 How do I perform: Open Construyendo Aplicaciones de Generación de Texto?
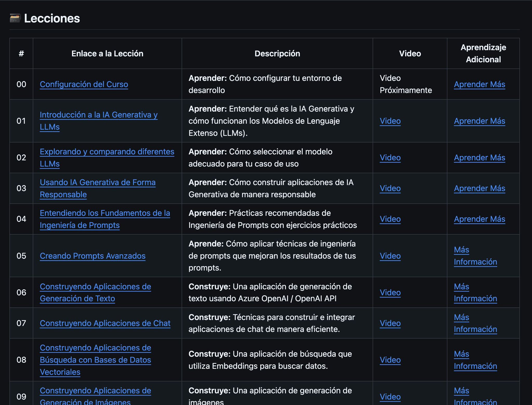pyautogui.click(x=95, y=292)
